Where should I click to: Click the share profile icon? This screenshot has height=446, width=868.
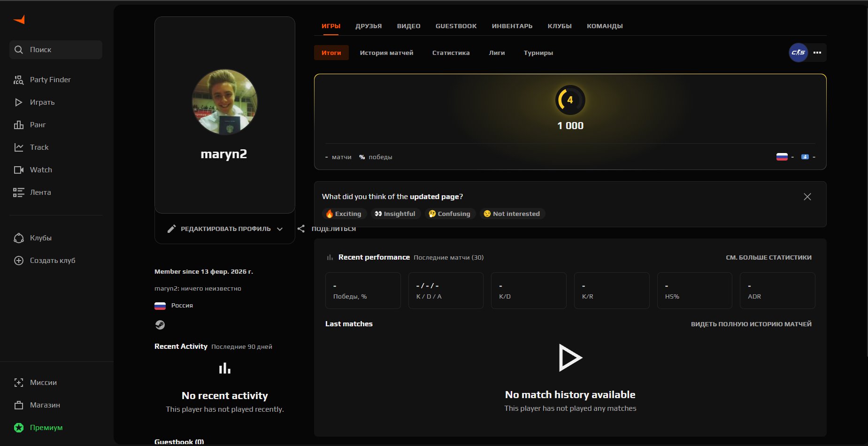[x=301, y=229]
